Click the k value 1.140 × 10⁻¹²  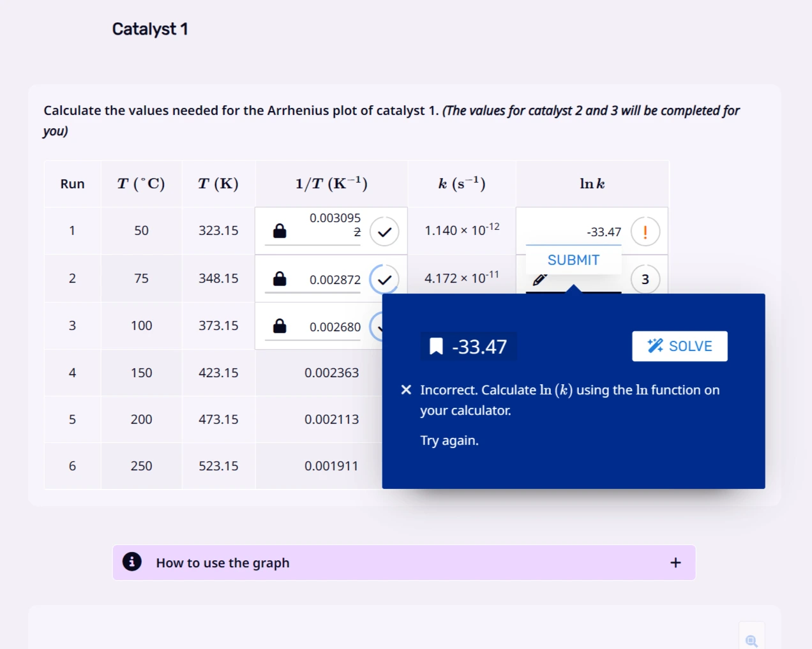click(x=462, y=230)
